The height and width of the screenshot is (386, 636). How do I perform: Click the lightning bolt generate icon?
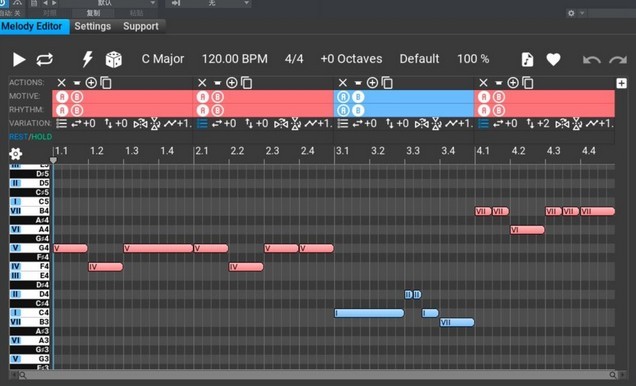(87, 59)
